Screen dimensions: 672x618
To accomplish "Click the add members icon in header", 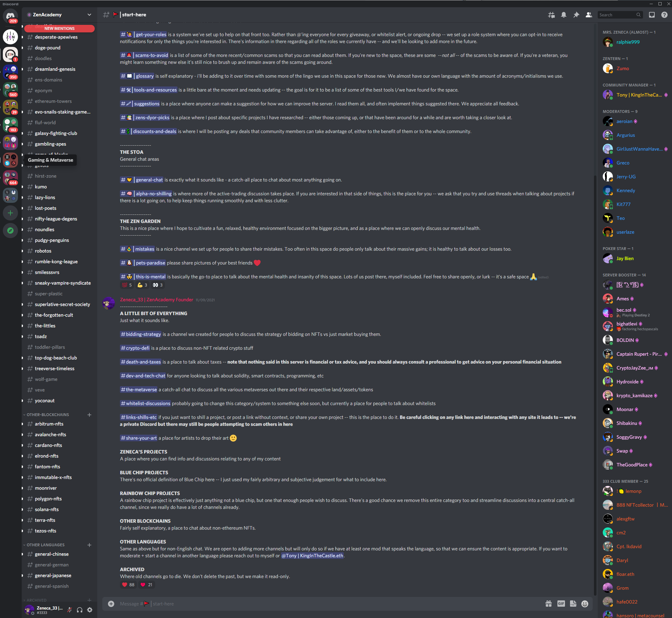I will 588,15.
